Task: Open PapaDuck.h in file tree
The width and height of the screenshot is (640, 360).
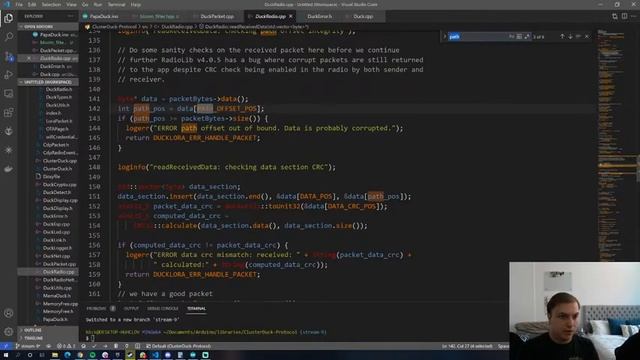Action: [x=55, y=320]
